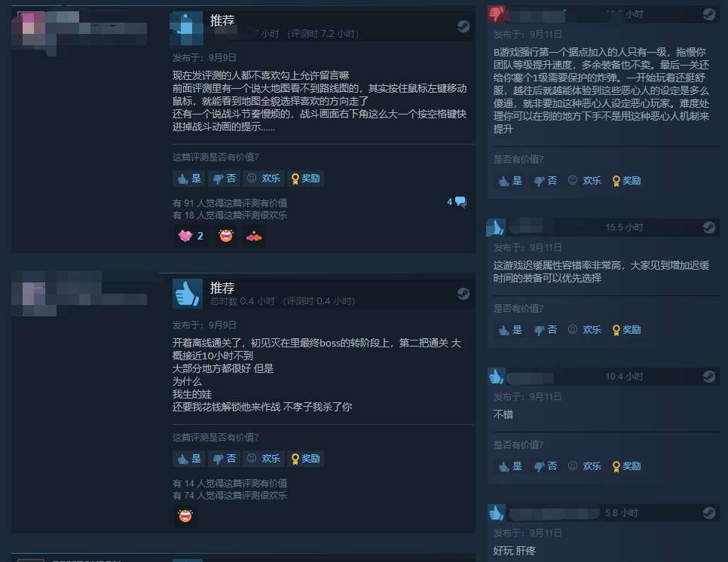Click thumbs-up icon on the 10.4 小时 review
The height and width of the screenshot is (562, 728).
coord(497,377)
